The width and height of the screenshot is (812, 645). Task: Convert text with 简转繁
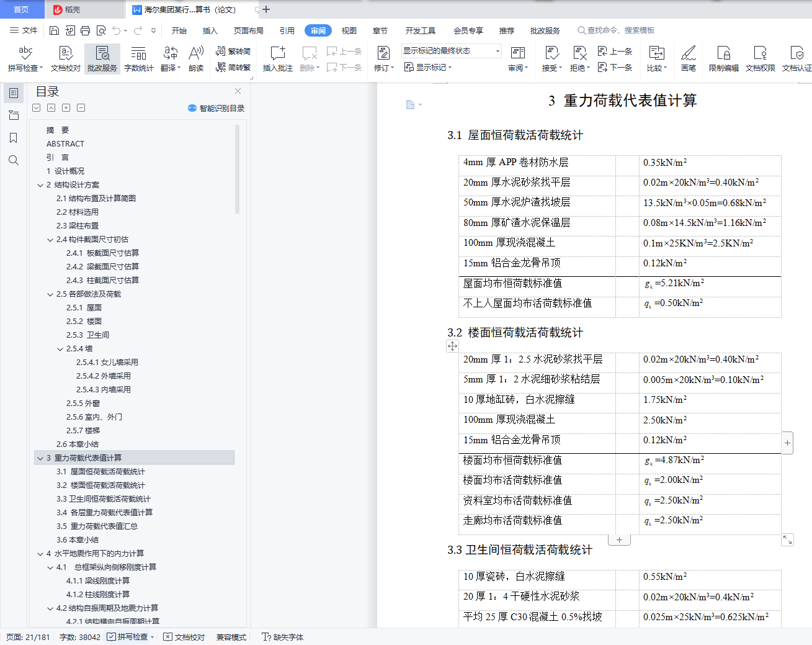pyautogui.click(x=233, y=68)
